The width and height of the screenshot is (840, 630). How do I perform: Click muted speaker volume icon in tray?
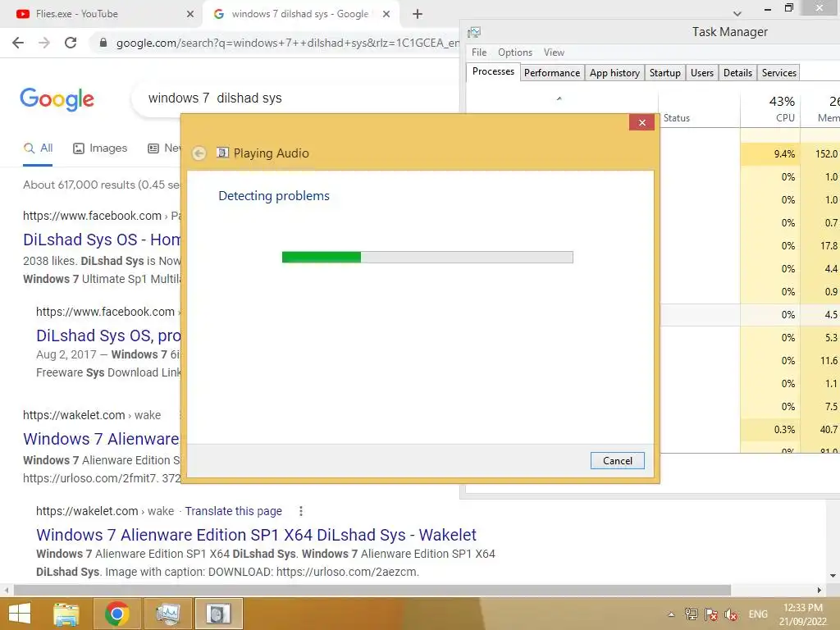(731, 614)
